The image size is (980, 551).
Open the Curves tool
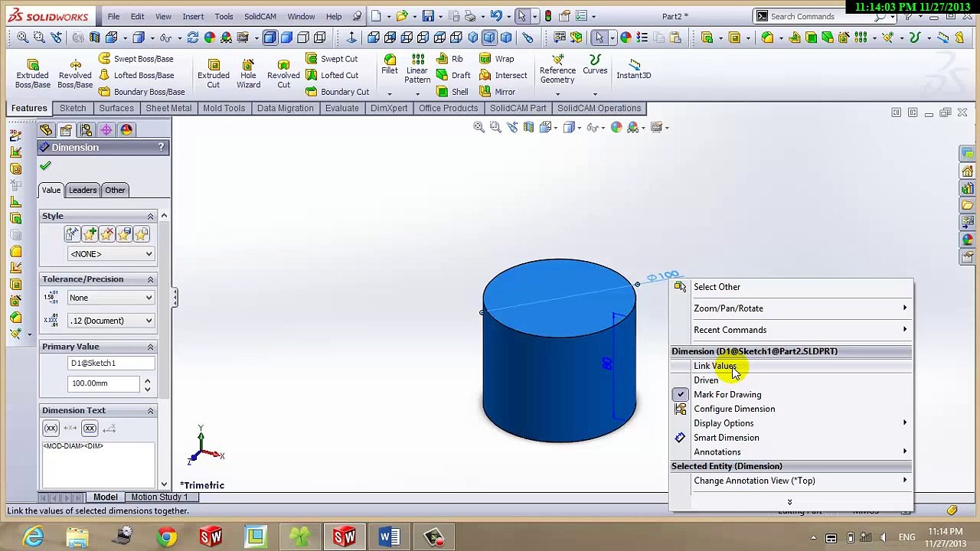(x=595, y=65)
